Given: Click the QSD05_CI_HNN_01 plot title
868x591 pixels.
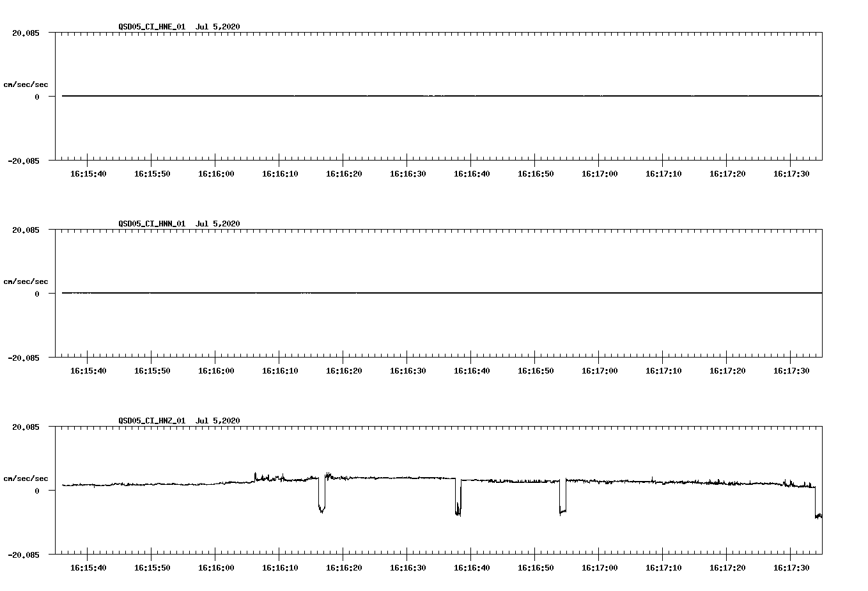Looking at the screenshot, I should [180, 224].
